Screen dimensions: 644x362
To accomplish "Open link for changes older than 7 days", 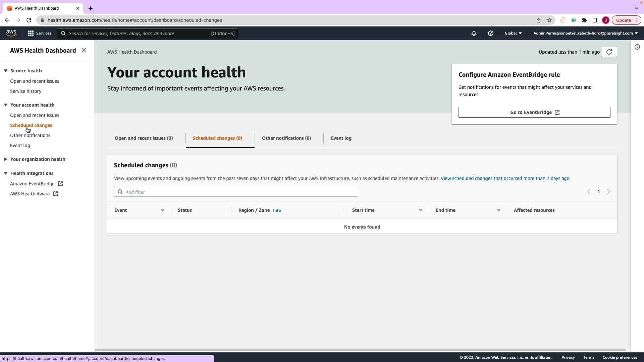I will pos(505,178).
